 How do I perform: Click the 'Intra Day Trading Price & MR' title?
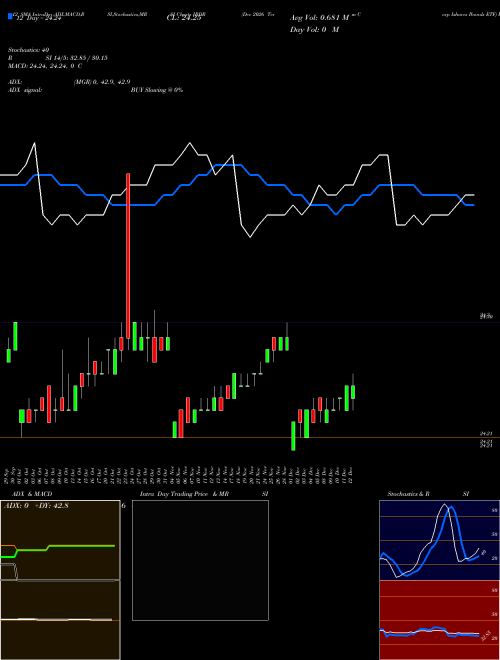[x=184, y=494]
